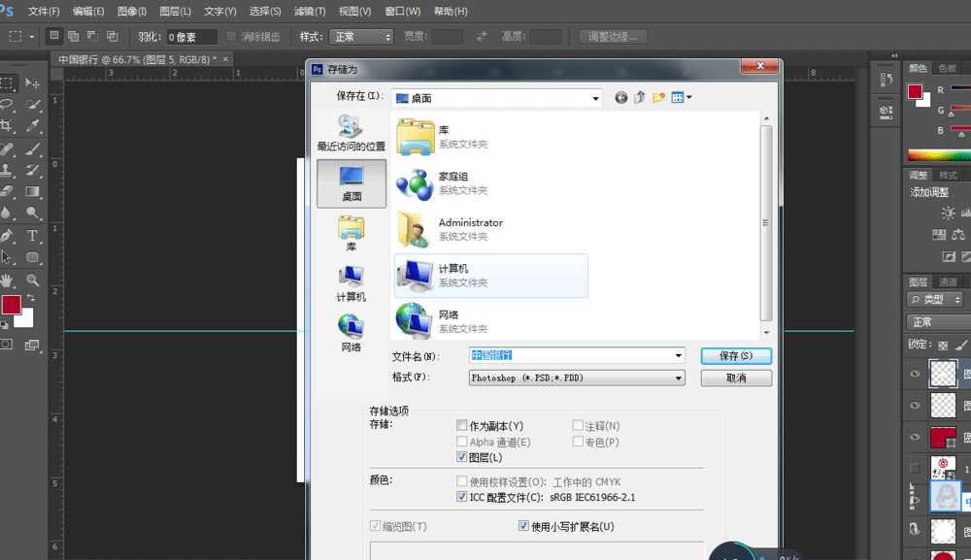The width and height of the screenshot is (971, 560).
Task: Click the 取消 button
Action: coord(735,379)
